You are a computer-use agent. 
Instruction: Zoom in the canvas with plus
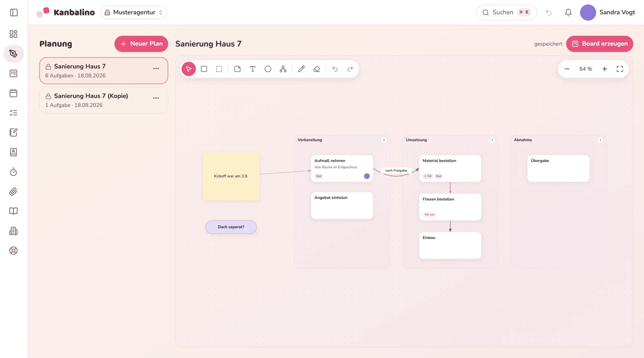coord(605,69)
